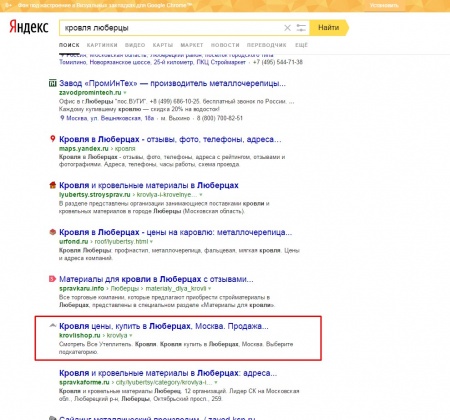This screenshot has width=450, height=420.
Task: Switch to the Карты tab
Action: coord(163,45)
